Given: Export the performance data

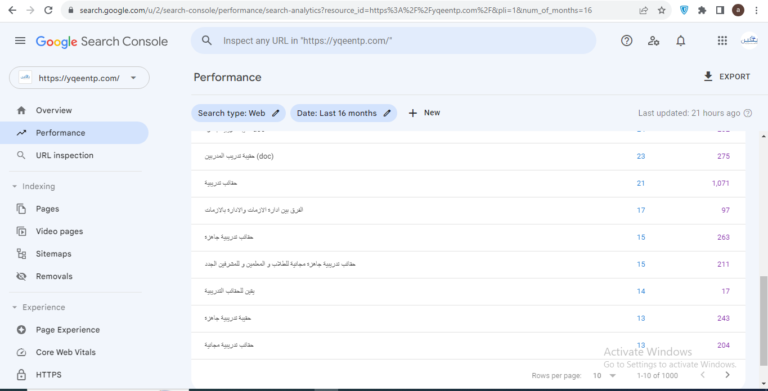Looking at the screenshot, I should click(x=727, y=76).
